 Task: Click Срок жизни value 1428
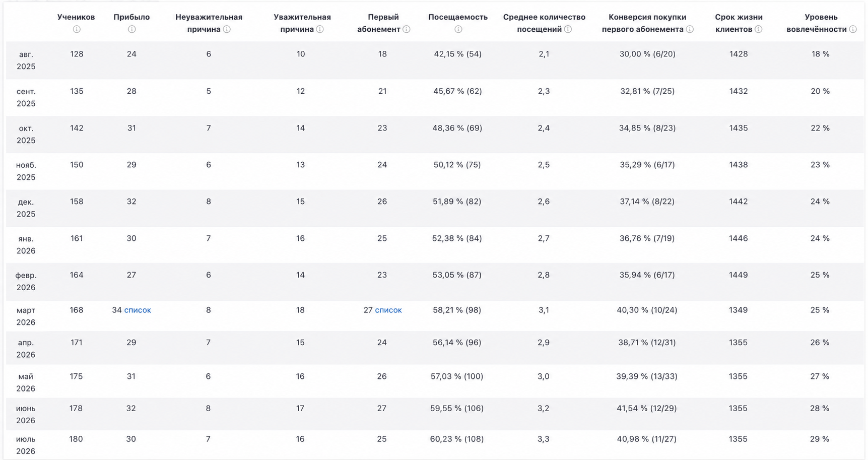[x=739, y=54]
